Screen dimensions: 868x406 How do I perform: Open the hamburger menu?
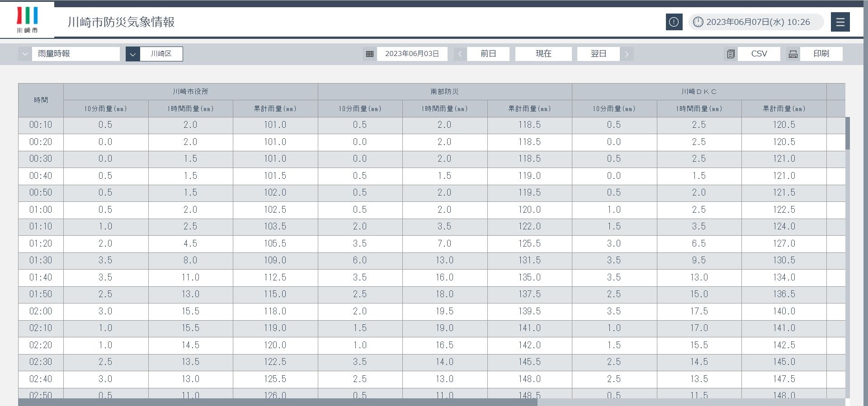coord(840,22)
